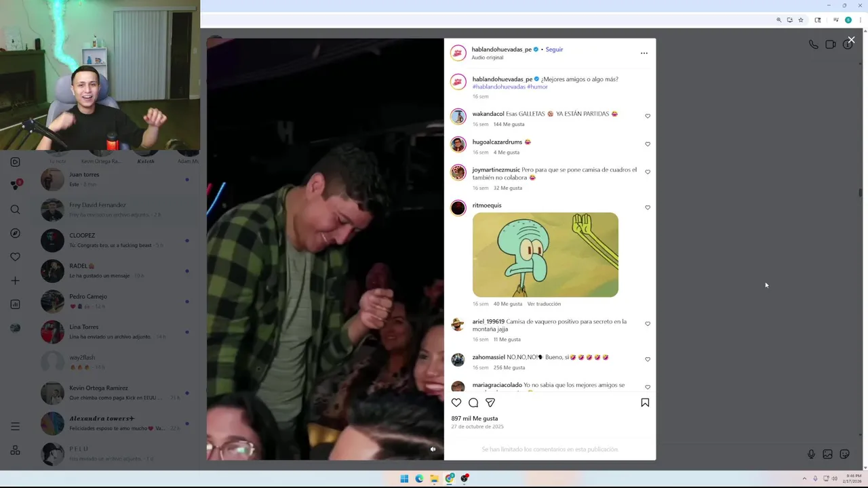868x488 pixels.
Task: Click the browser zoom magnifier icon
Action: [778, 20]
